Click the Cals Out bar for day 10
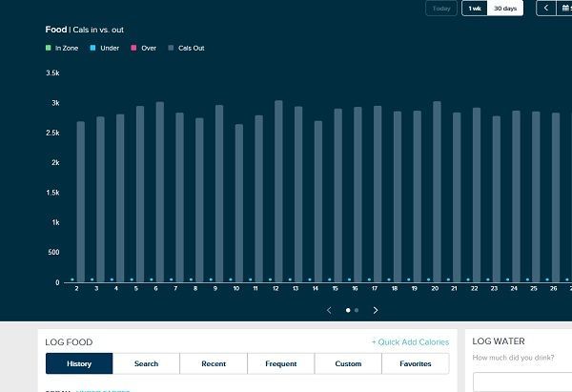572x392 pixels. pos(239,203)
